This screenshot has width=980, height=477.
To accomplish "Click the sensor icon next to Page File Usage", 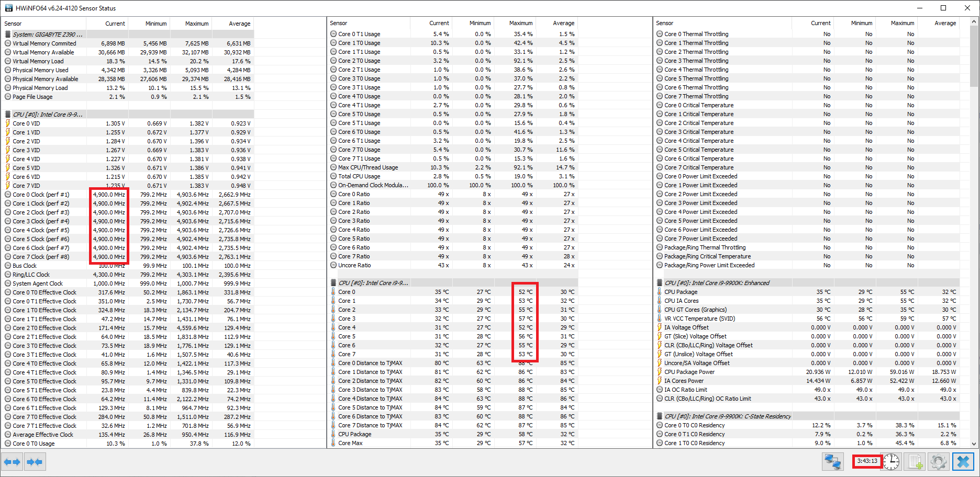I will click(8, 97).
